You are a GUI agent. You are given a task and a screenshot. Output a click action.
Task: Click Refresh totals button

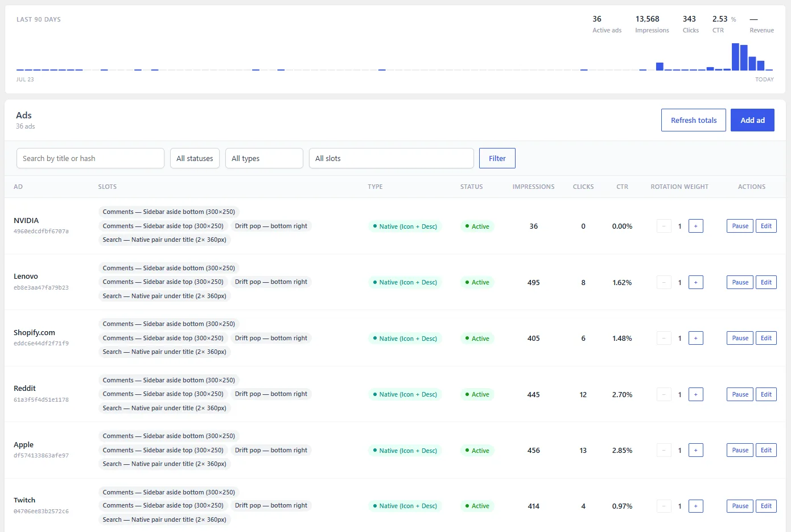[x=694, y=120]
